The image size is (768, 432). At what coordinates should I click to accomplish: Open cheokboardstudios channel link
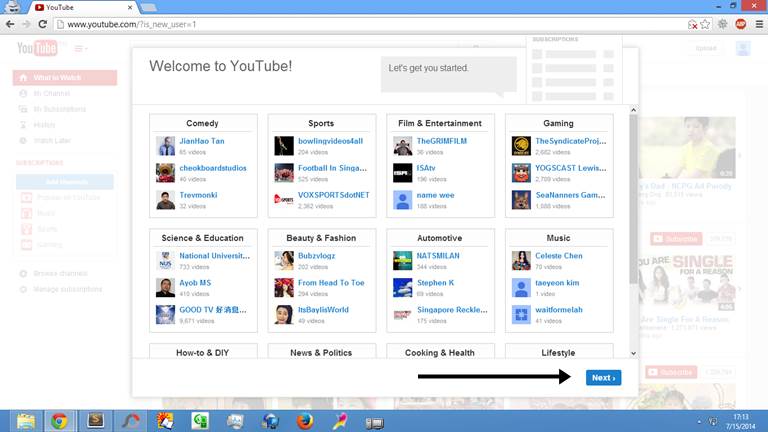coord(213,168)
